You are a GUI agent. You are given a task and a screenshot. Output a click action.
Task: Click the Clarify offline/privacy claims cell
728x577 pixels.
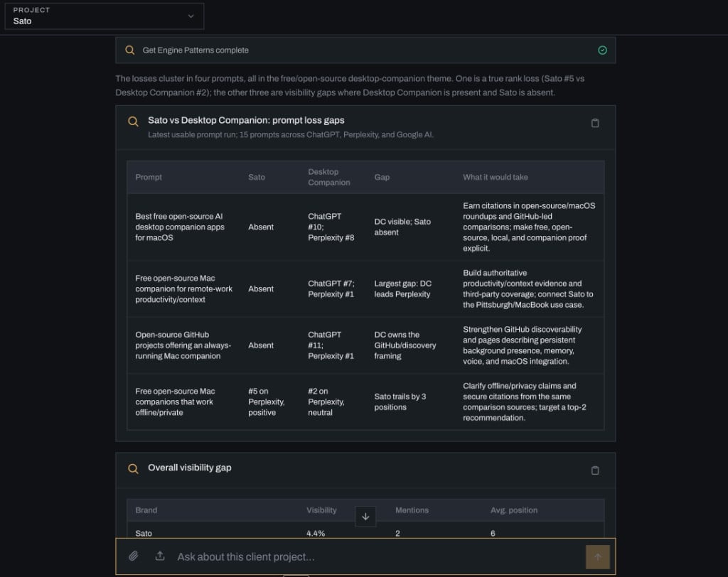pos(524,402)
